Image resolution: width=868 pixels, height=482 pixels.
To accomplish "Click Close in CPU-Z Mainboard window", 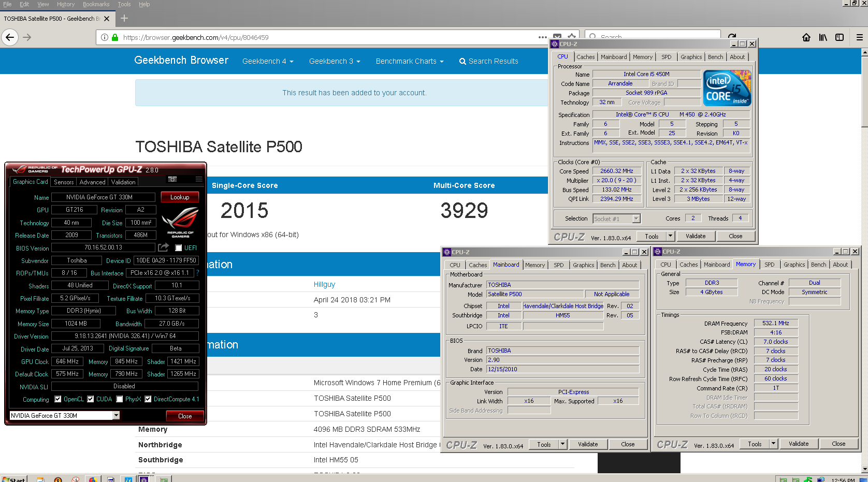I will pos(628,444).
